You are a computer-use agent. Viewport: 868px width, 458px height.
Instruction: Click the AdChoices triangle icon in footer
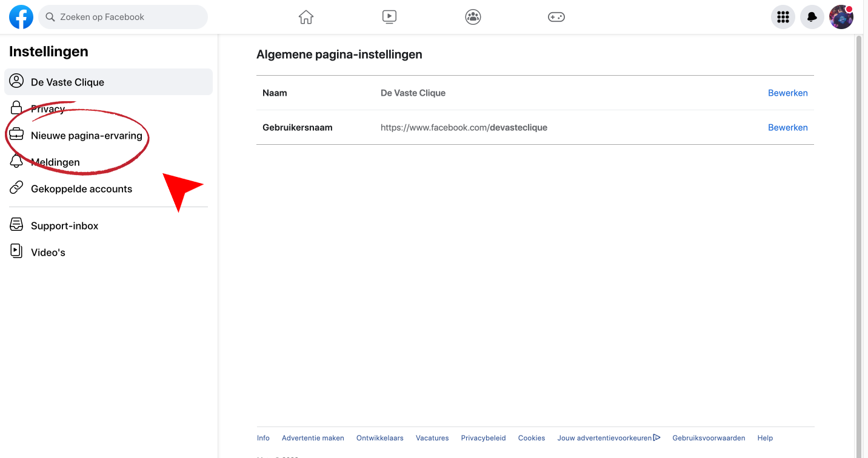[656, 437]
